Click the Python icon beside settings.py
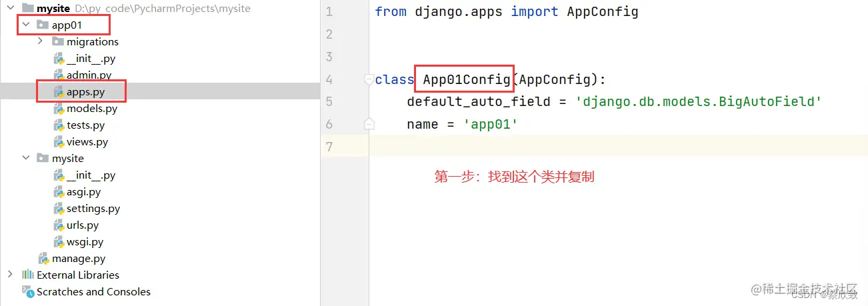The width and height of the screenshot is (868, 306). pos(59,209)
